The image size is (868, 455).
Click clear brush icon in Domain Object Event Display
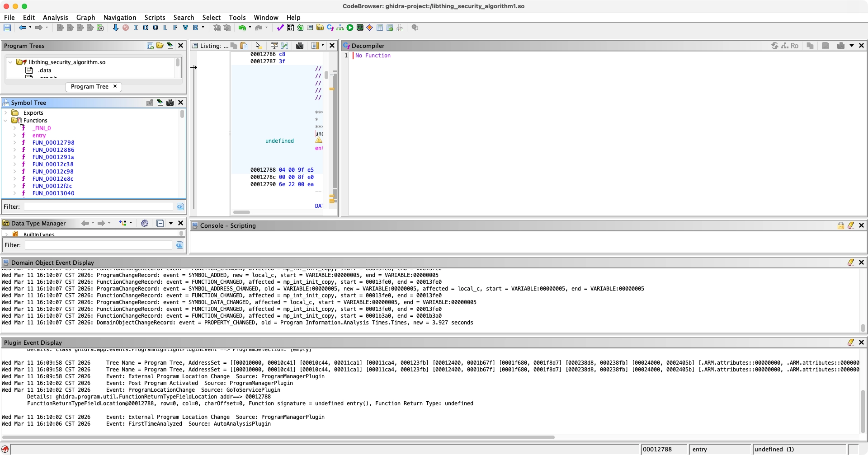851,262
